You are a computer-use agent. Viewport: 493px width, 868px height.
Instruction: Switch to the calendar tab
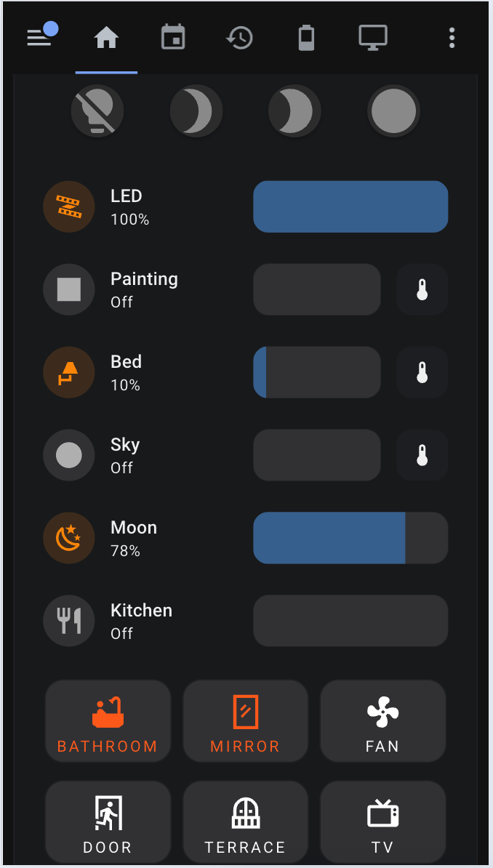(x=173, y=38)
